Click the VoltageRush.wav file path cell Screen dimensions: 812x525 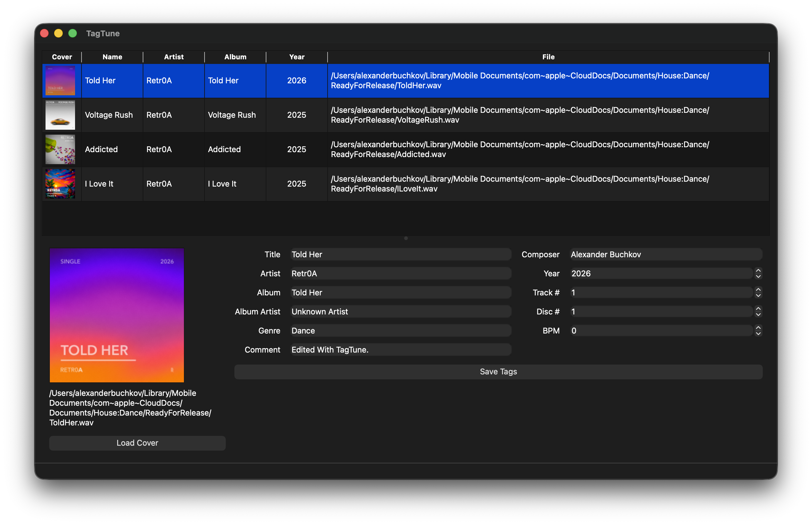pyautogui.click(x=548, y=115)
